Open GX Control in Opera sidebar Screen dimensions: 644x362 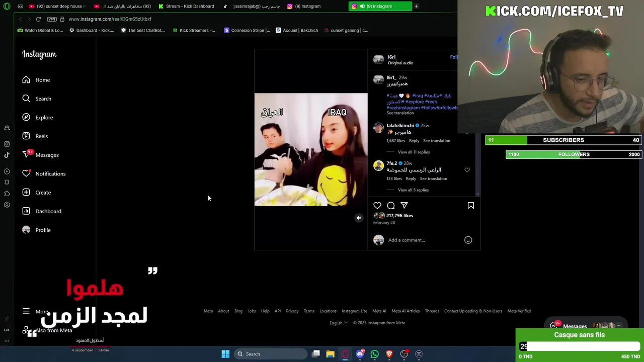[x=7, y=330]
